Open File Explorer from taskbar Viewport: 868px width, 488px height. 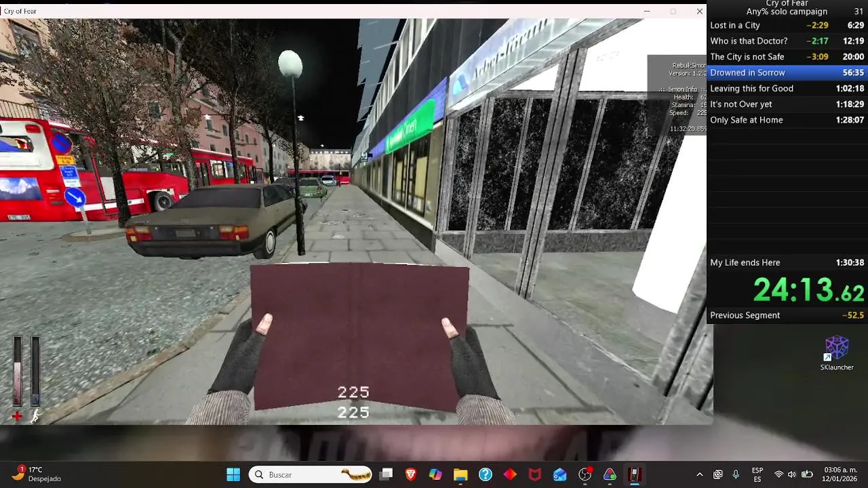pos(460,474)
